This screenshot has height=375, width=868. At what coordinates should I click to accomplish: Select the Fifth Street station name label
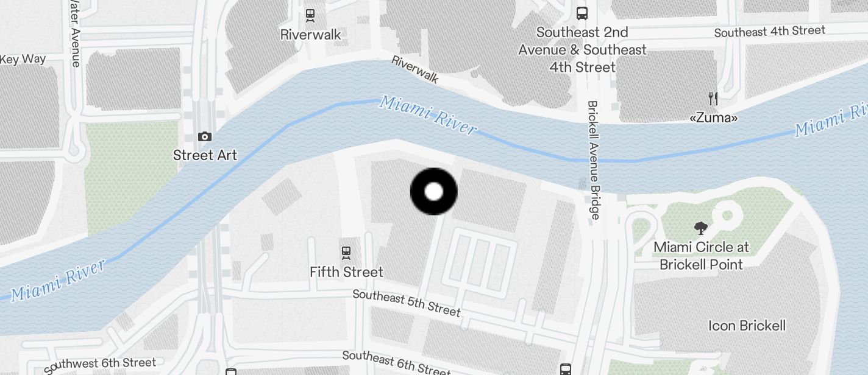coord(346,272)
